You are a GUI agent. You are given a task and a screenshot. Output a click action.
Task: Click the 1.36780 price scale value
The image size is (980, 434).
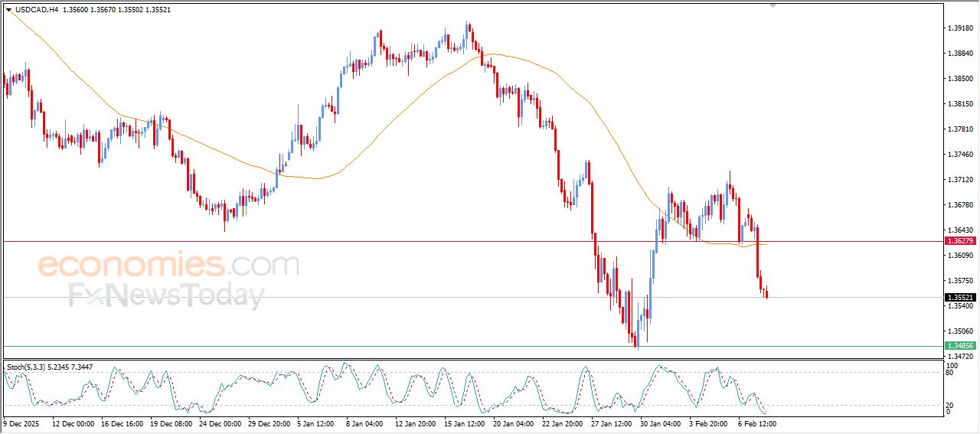click(x=959, y=205)
